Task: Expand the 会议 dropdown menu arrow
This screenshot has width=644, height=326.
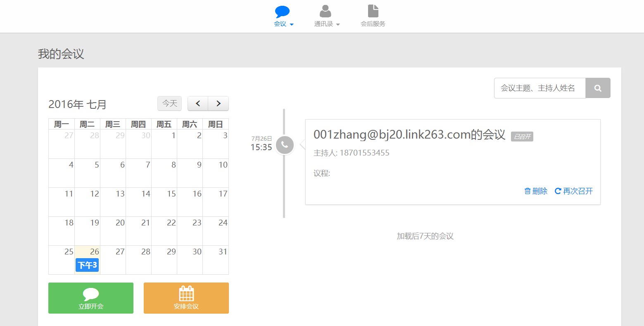Action: pos(292,24)
